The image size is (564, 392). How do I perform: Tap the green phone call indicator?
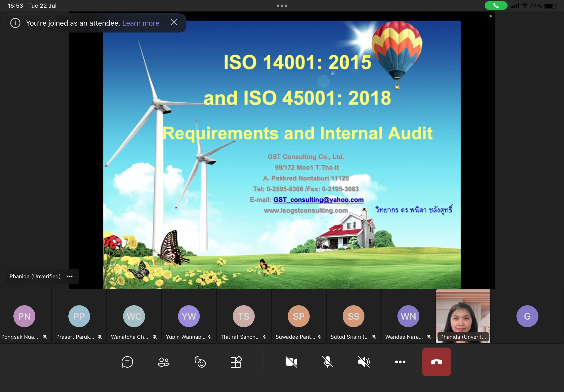pos(496,6)
